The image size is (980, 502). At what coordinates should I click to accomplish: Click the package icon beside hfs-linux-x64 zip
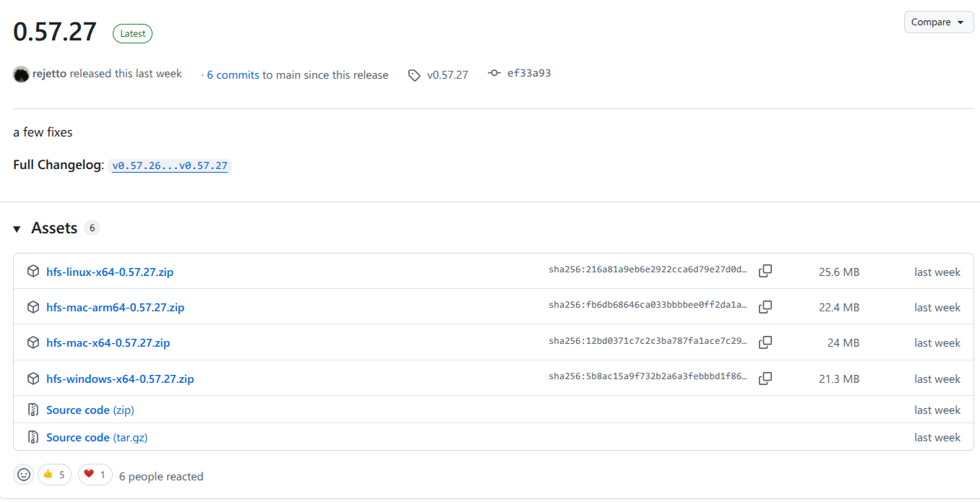[x=33, y=272]
